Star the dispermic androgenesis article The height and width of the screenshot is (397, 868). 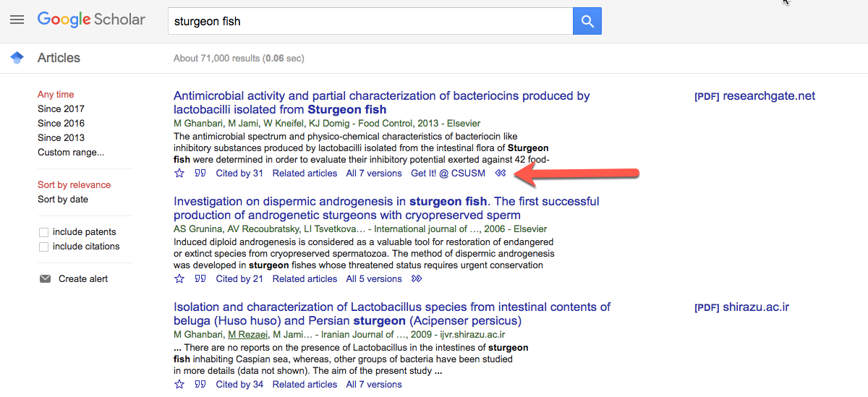pyautogui.click(x=179, y=279)
